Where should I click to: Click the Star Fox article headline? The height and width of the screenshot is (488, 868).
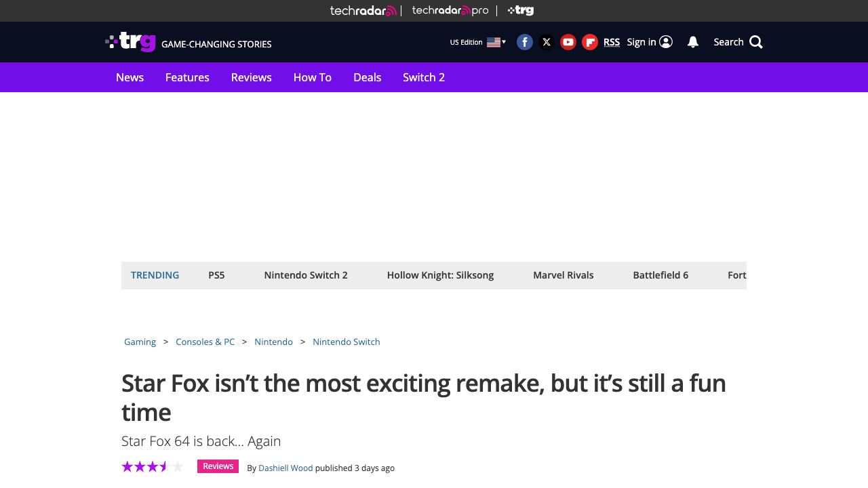click(424, 397)
